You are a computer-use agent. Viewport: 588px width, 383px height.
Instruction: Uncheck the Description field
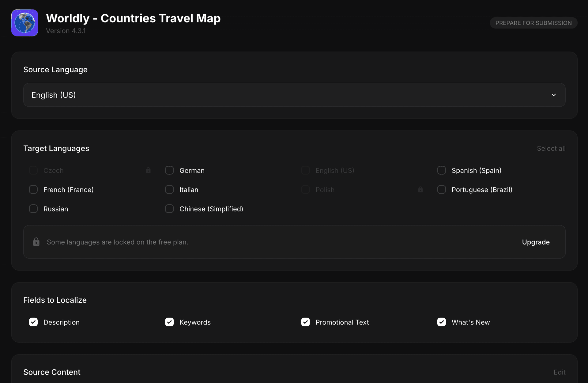(33, 322)
